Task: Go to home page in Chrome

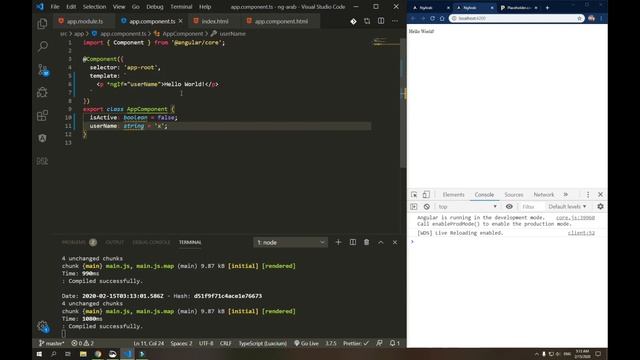Action: pos(442,18)
